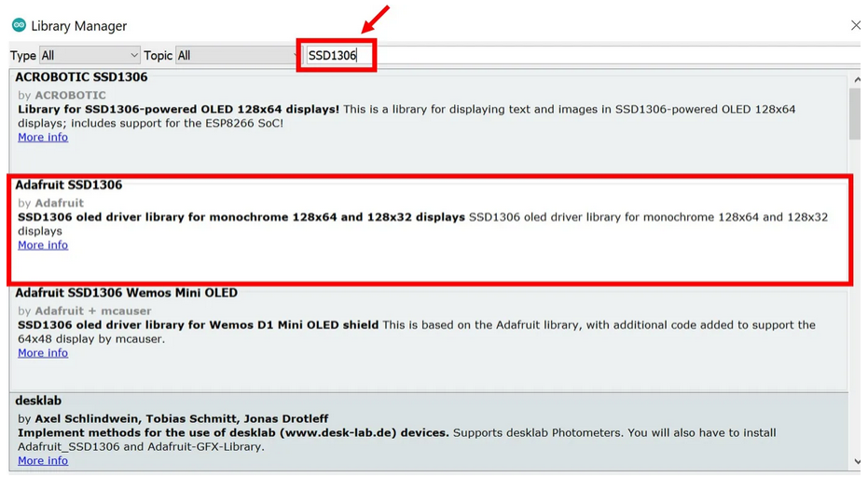The width and height of the screenshot is (868, 477).
Task: Click the 'Adafruit + mcauser' author line
Action: [x=92, y=311]
